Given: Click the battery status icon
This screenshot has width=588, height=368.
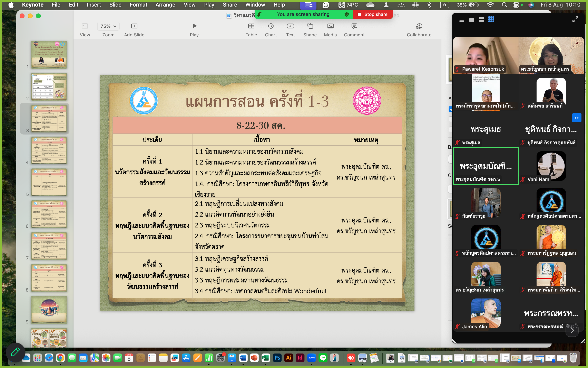Looking at the screenshot, I should click(x=473, y=5).
